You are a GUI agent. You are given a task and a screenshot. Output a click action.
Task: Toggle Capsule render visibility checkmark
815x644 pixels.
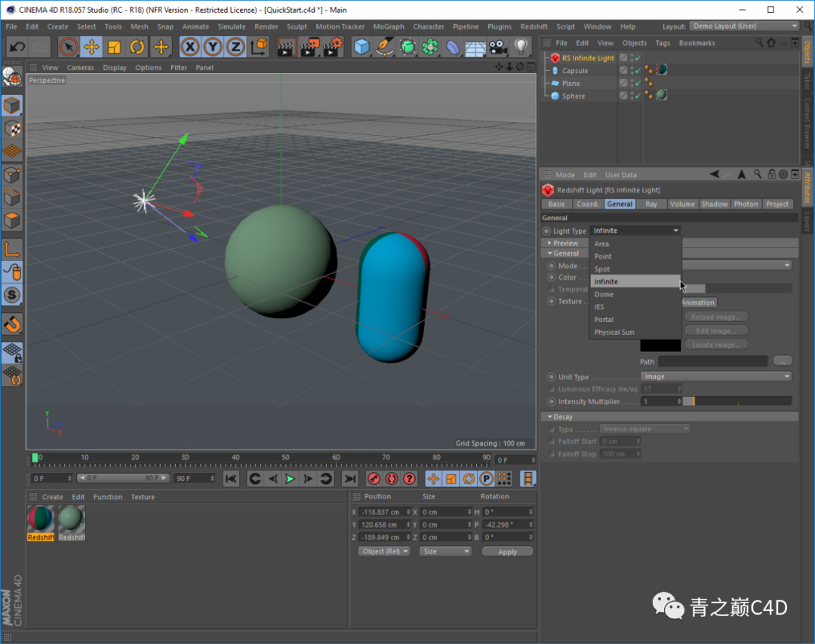(x=638, y=71)
